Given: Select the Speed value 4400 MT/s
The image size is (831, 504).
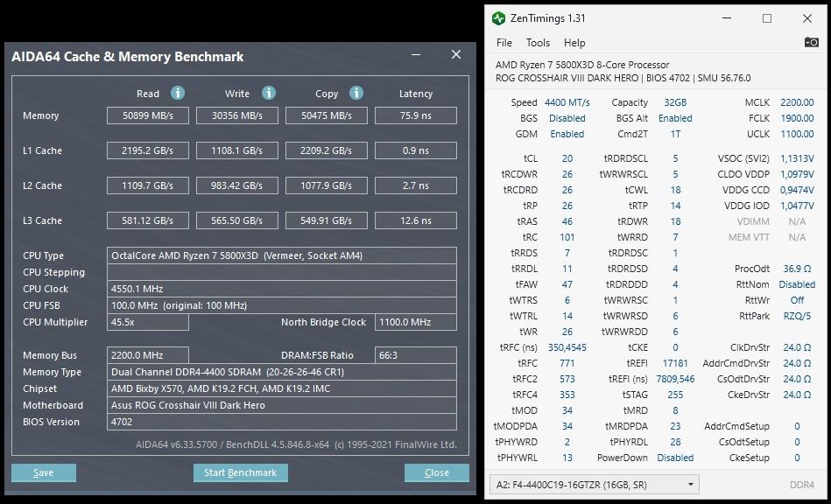Looking at the screenshot, I should pos(567,102).
